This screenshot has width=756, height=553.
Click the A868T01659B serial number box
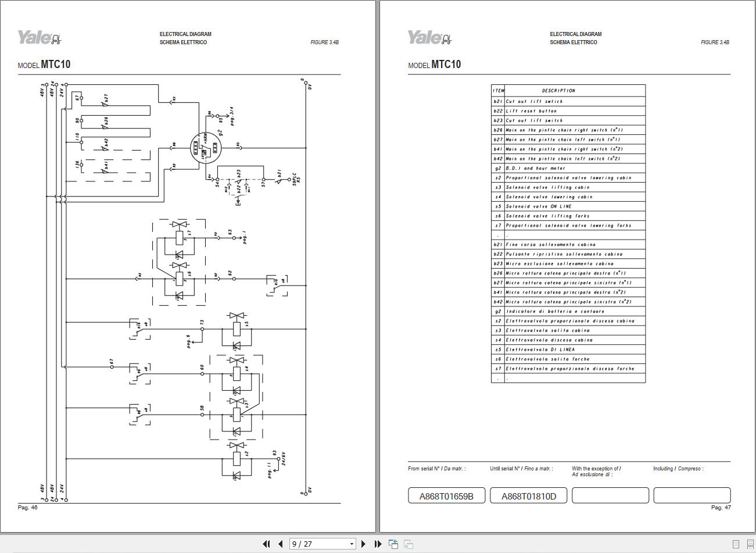[x=446, y=496]
